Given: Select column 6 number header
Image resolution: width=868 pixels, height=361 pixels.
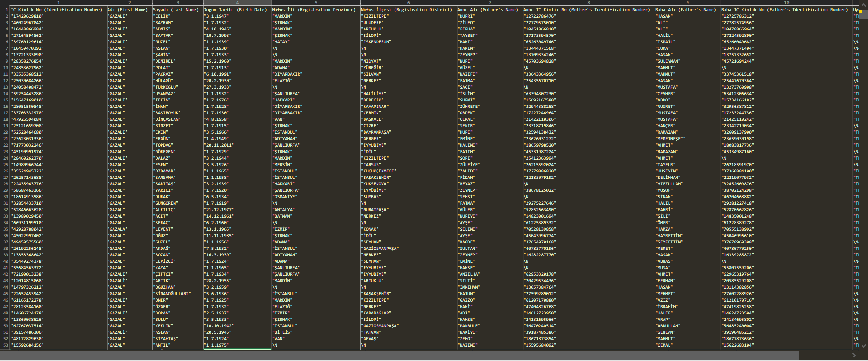Looking at the screenshot, I should pos(408,3).
